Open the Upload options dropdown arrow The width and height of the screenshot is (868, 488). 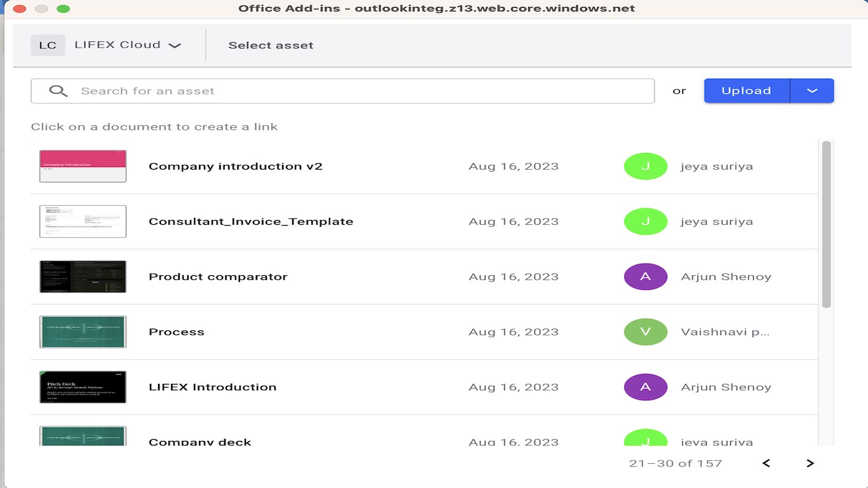(812, 91)
